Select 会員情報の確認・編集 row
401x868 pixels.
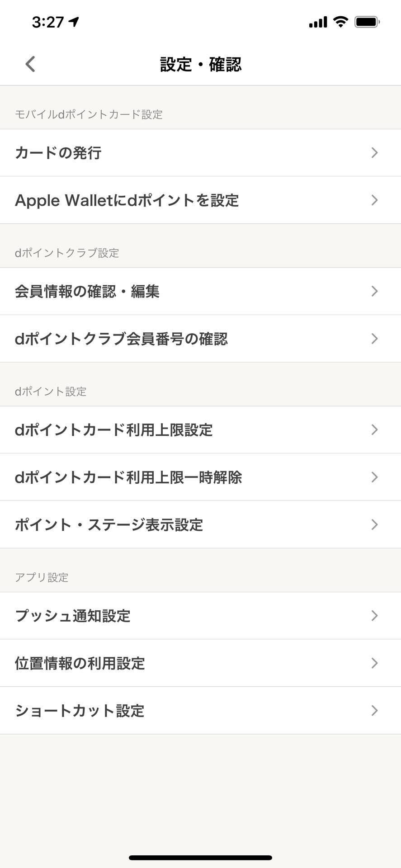coord(200,291)
